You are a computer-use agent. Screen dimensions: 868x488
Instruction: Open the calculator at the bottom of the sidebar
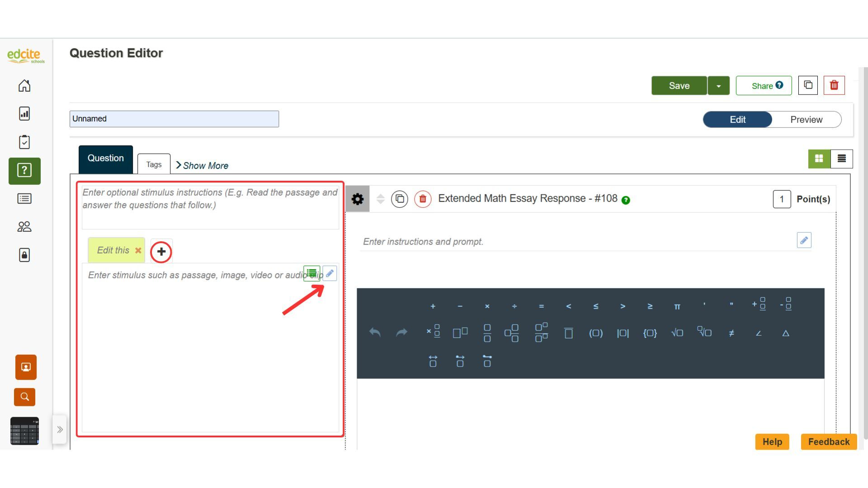point(24,431)
